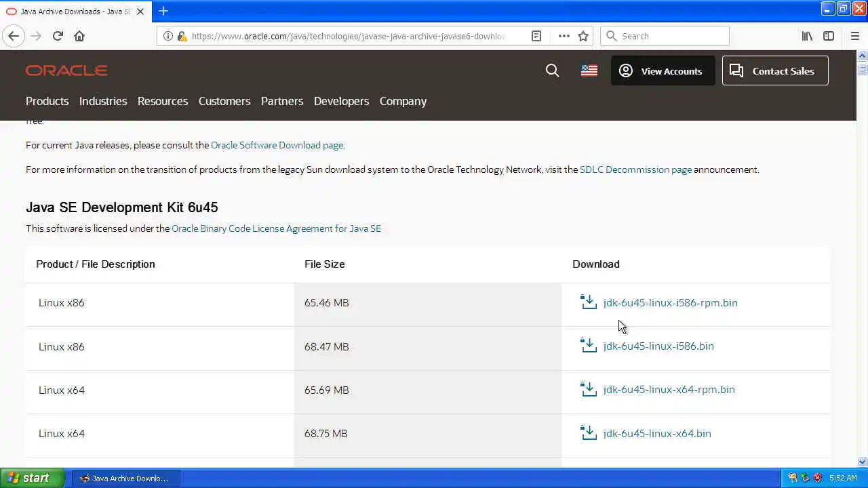Open the Oracle Software Download page link
The image size is (868, 488).
[278, 145]
